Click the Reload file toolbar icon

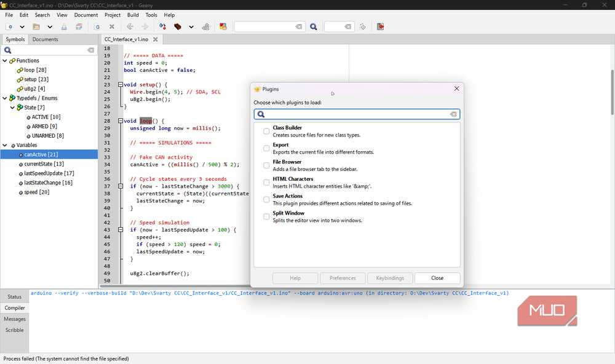click(x=97, y=26)
